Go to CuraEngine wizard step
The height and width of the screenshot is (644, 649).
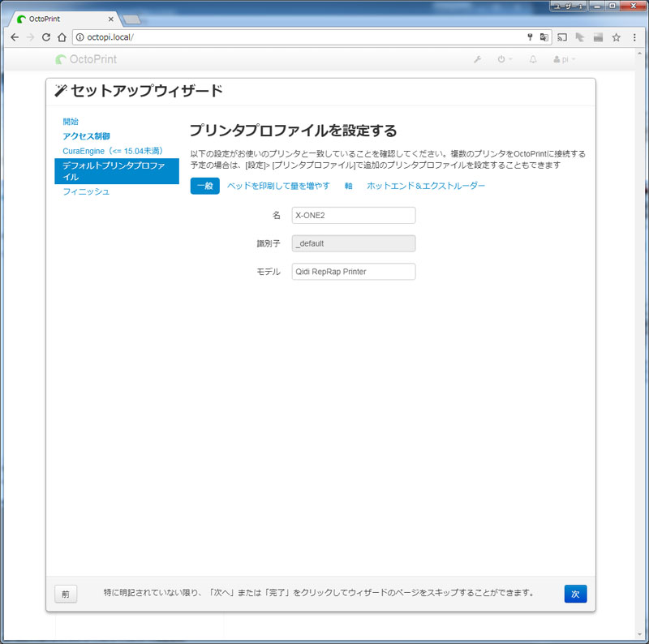(113, 151)
